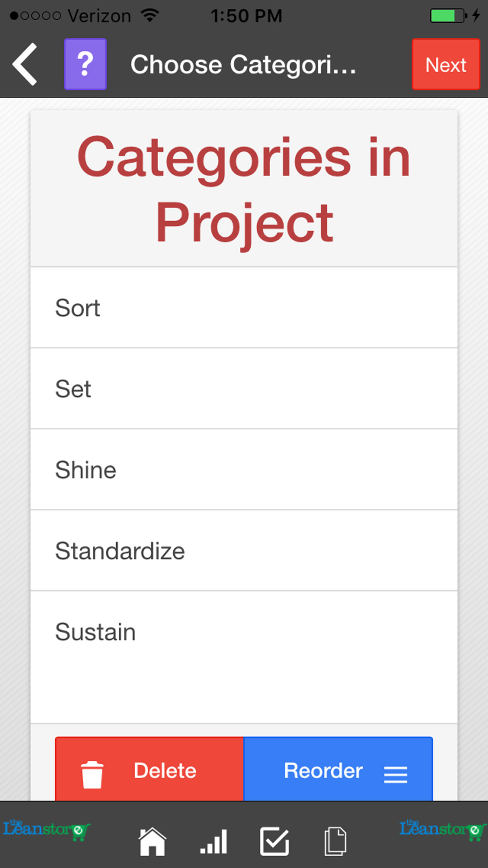488x868 pixels.
Task: Tap the back arrow in header
Action: click(25, 64)
